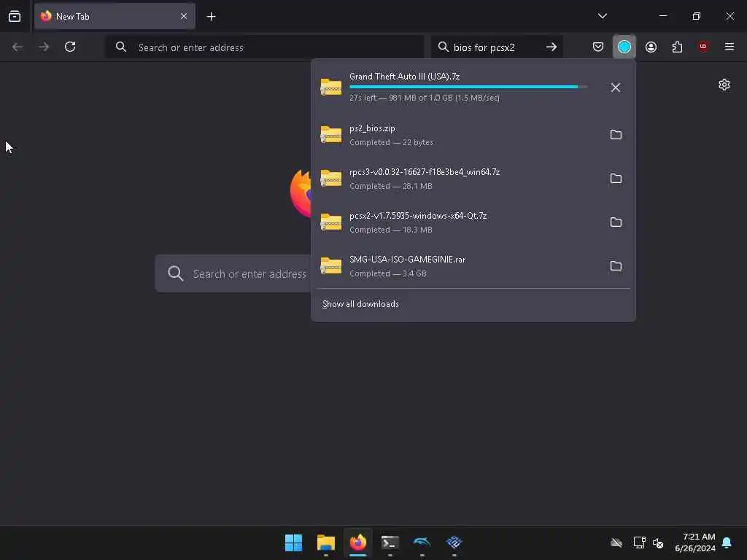Reload the current page
This screenshot has width=747, height=560.
70,47
